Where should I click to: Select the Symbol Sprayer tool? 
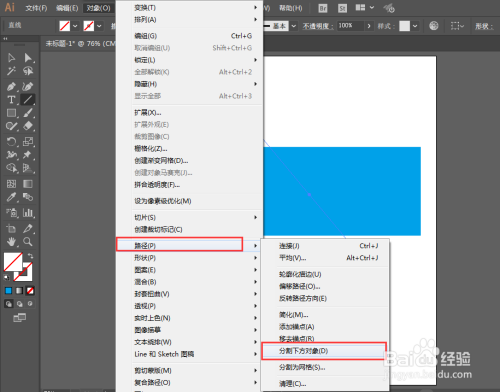(x=12, y=213)
